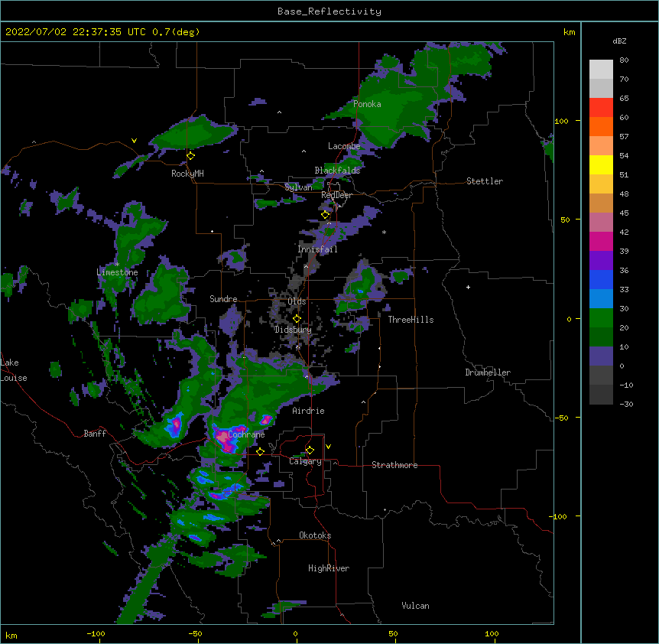Click the -30 value in the dBZ legend
This screenshot has width=659, height=644.
626,404
